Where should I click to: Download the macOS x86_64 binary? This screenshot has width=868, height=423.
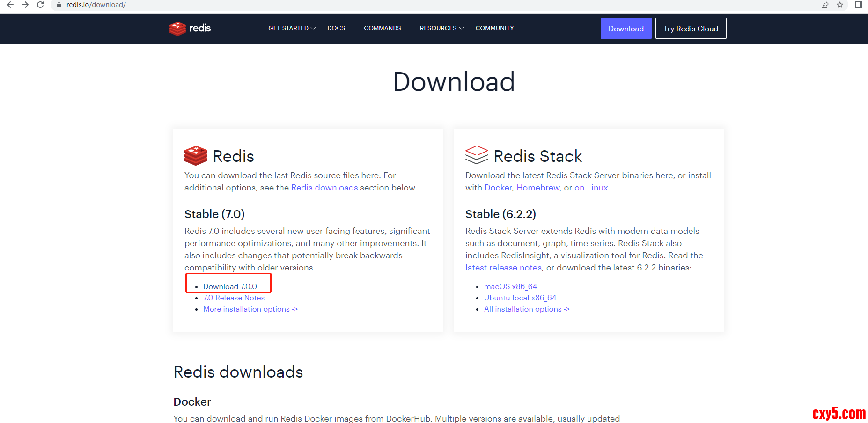pyautogui.click(x=510, y=286)
